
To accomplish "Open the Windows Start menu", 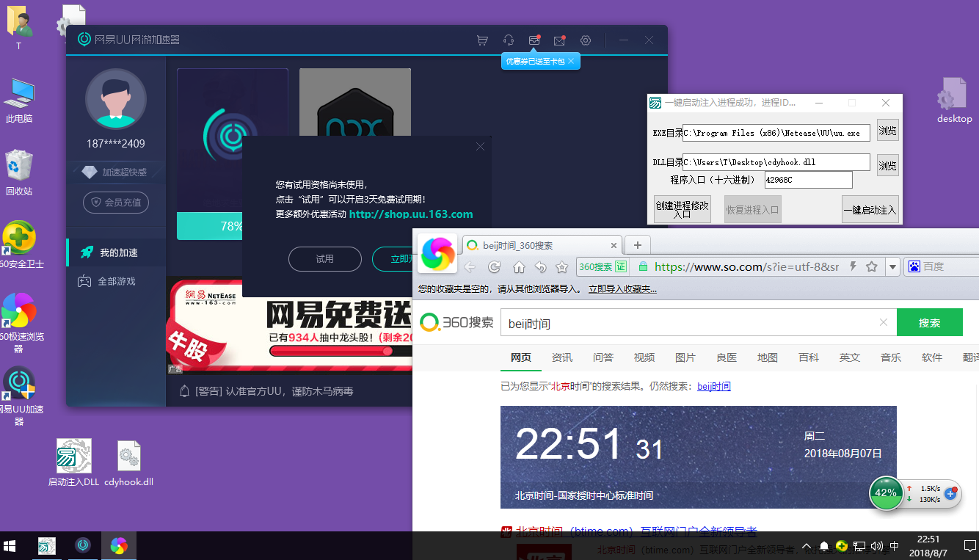I will [x=10, y=546].
